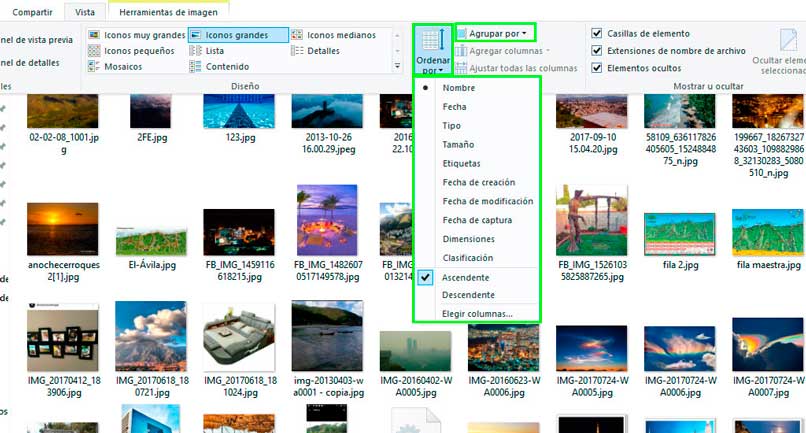
Task: Select the Iconos medianos layout icon
Action: [297, 35]
